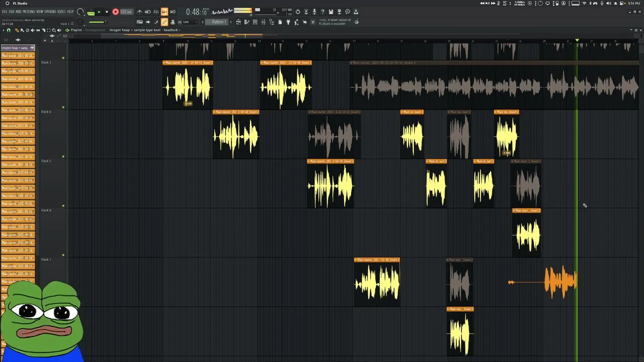The height and width of the screenshot is (362, 644).
Task: Select the Track 7 header label
Action: 46,259
